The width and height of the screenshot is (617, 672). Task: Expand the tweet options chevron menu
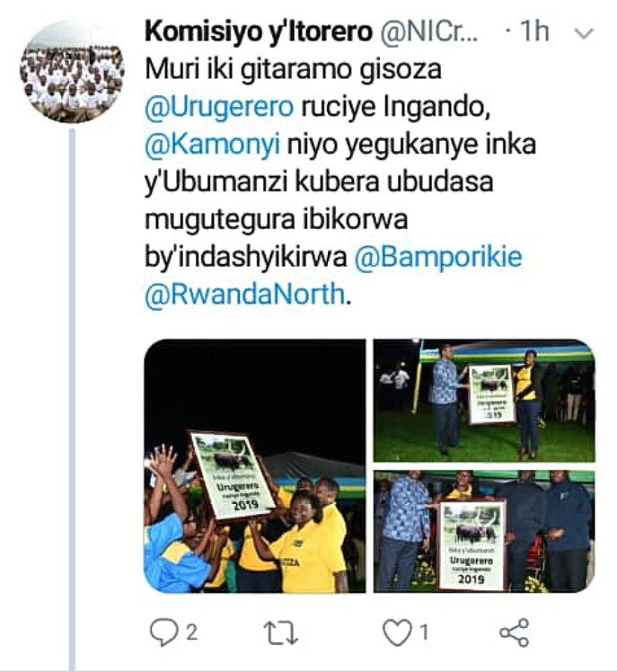[584, 33]
